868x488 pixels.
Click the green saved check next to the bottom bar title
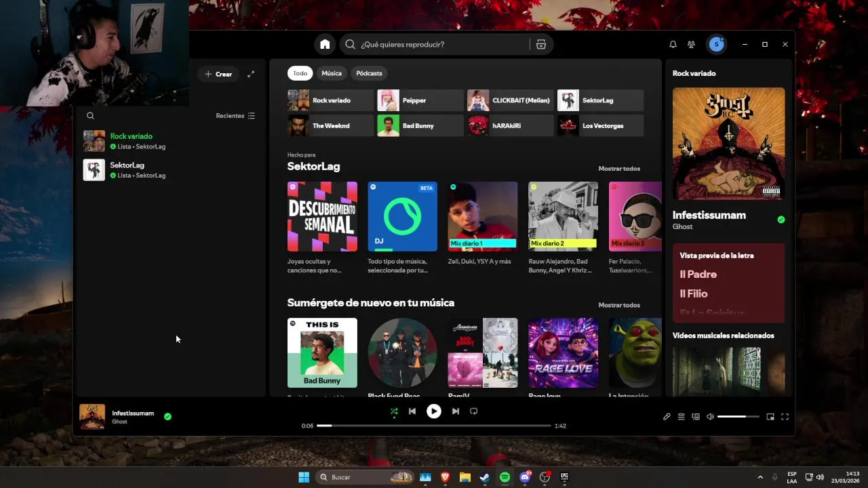167,416
